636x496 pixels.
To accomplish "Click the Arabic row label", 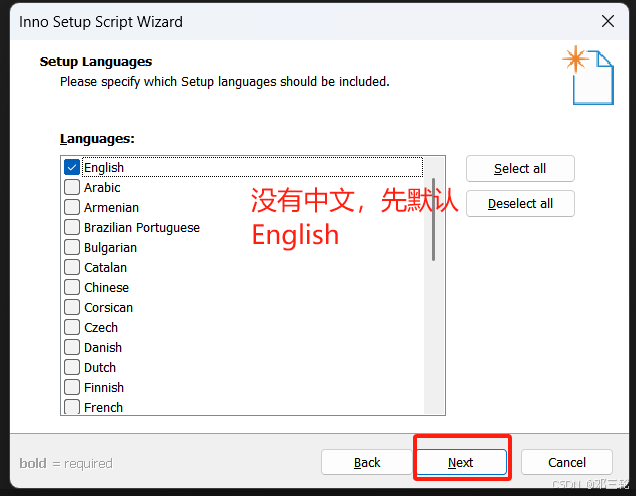I will [x=102, y=188].
